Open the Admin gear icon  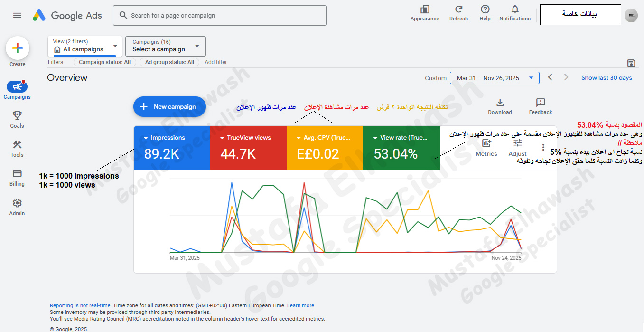pyautogui.click(x=17, y=203)
